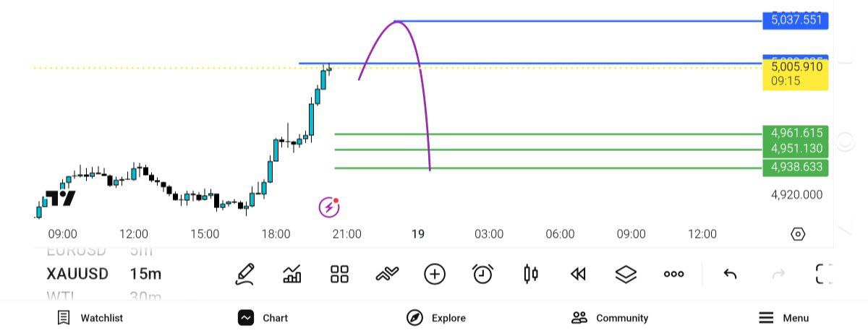This screenshot has width=868, height=336.
Task: Open the three-dots more options menu
Action: pos(673,275)
